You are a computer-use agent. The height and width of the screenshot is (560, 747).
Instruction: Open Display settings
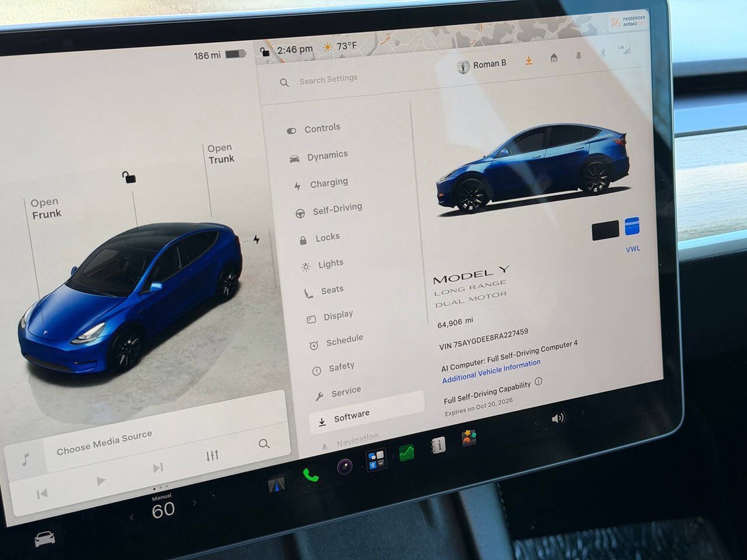click(x=330, y=316)
